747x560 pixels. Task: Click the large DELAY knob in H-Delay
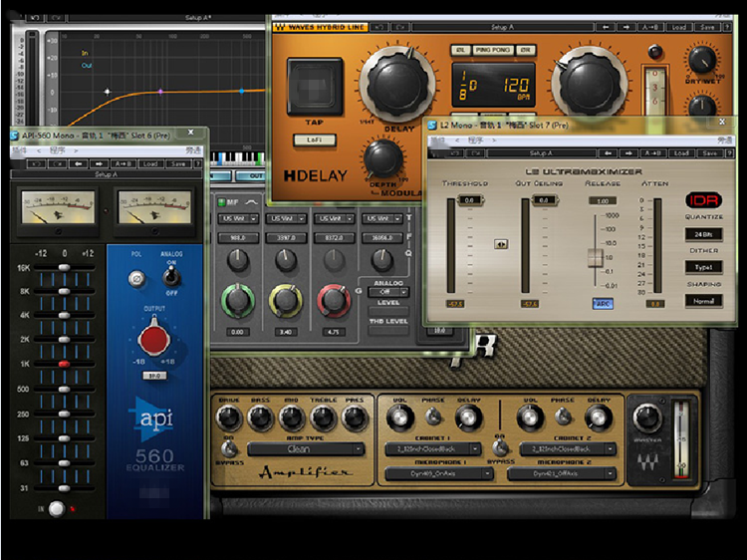(x=397, y=84)
